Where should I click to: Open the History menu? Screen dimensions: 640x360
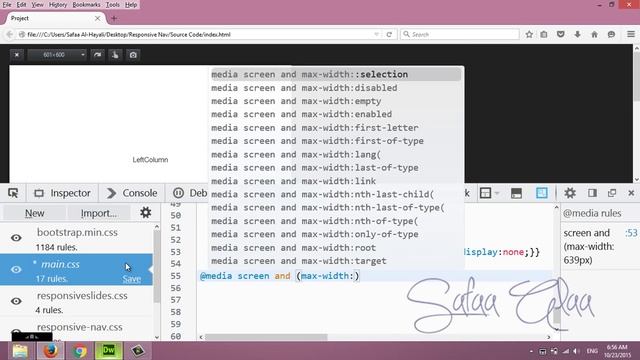[x=58, y=4]
